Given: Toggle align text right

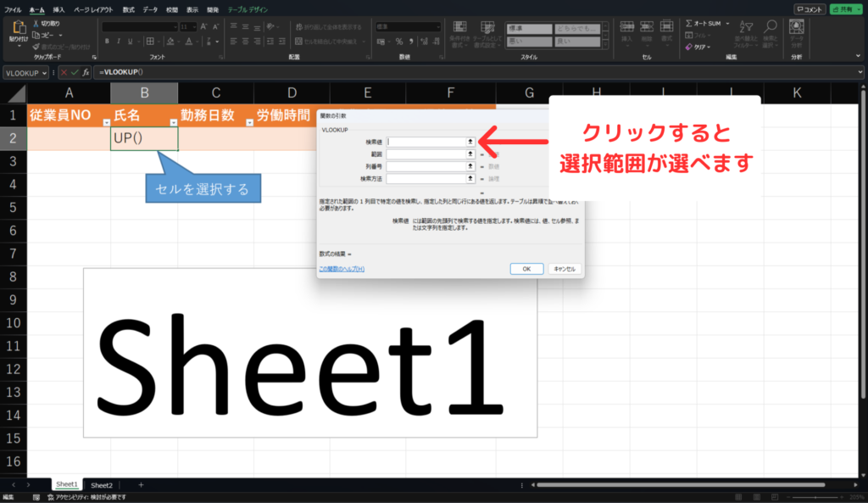Looking at the screenshot, I should (x=258, y=41).
